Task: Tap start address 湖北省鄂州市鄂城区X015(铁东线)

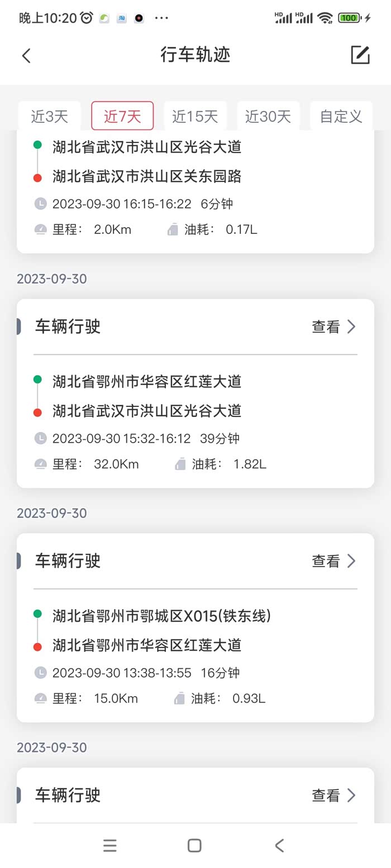Action: (162, 616)
